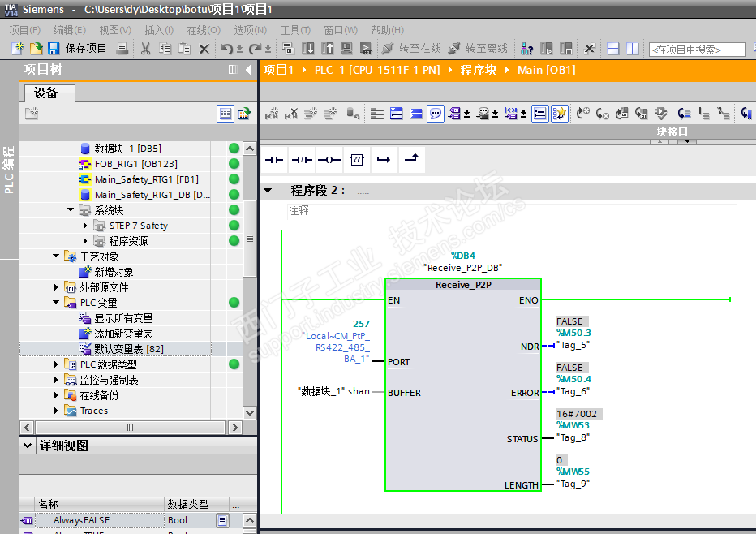Undo the last action
This screenshot has width=756, height=534.
(x=226, y=48)
